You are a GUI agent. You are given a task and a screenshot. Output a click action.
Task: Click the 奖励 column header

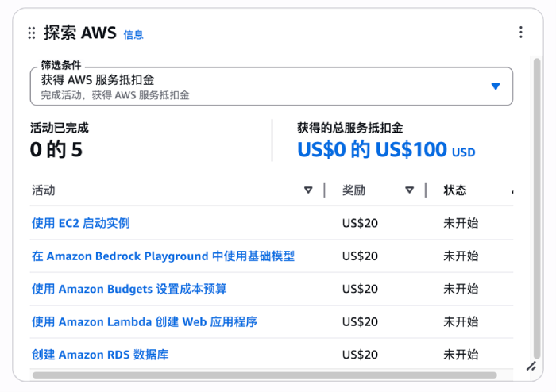pyautogui.click(x=354, y=190)
